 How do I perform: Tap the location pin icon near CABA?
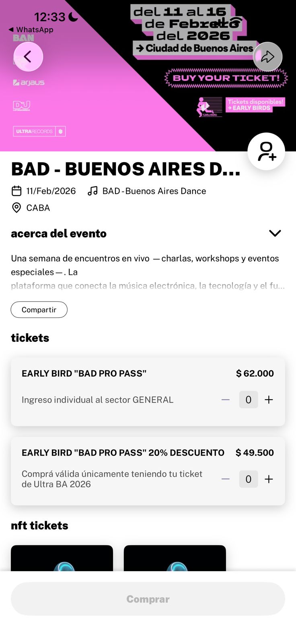pyautogui.click(x=16, y=208)
